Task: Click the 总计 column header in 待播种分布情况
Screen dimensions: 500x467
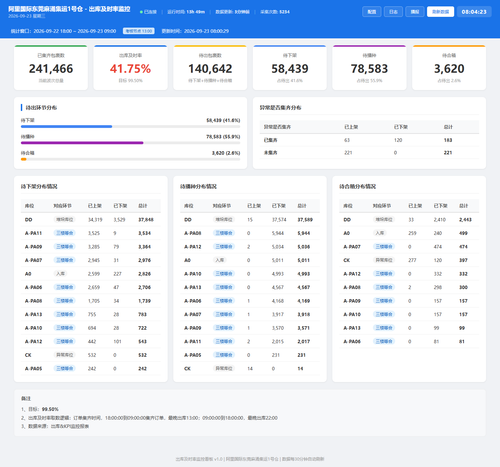Action: (x=302, y=206)
